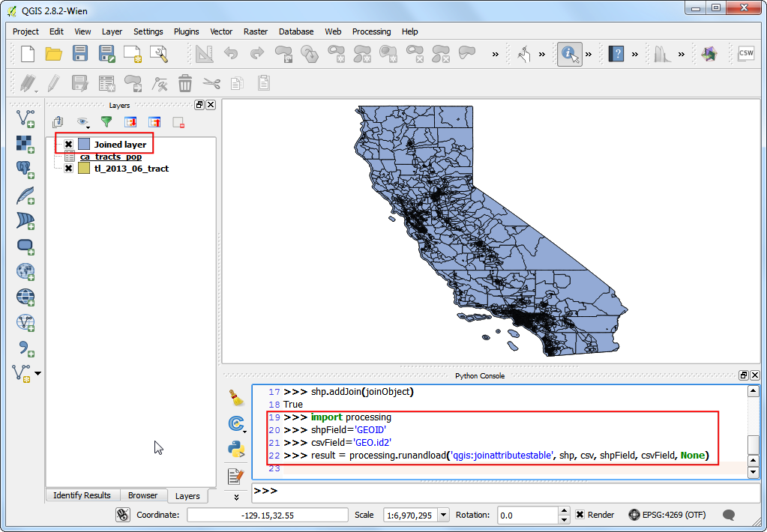Click the Python console vertical scrollbar thumb
Screen dimensions: 767x532
[x=754, y=444]
